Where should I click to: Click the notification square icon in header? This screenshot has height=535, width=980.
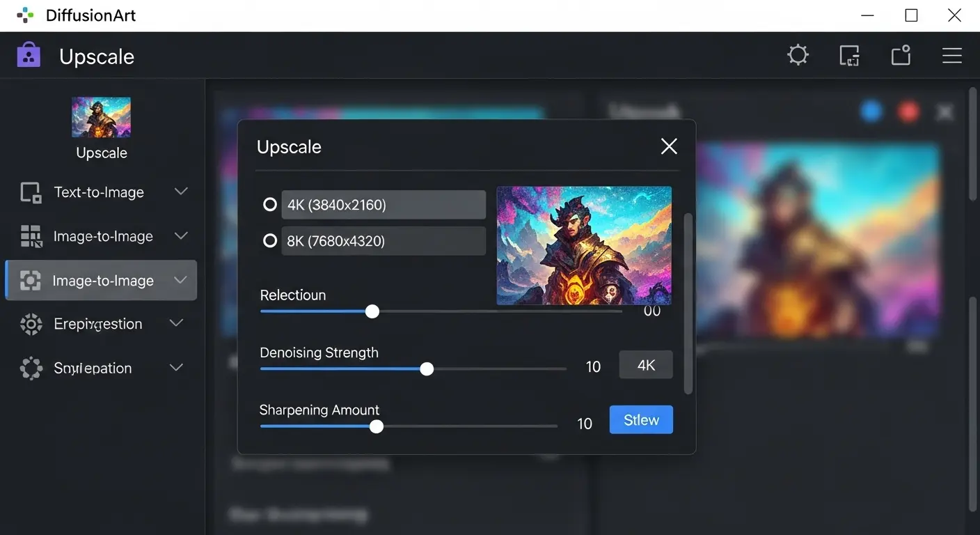(x=901, y=55)
